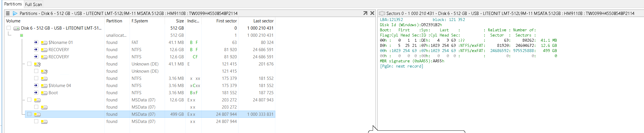Open volume arrow for $Noname 01

click(36, 42)
